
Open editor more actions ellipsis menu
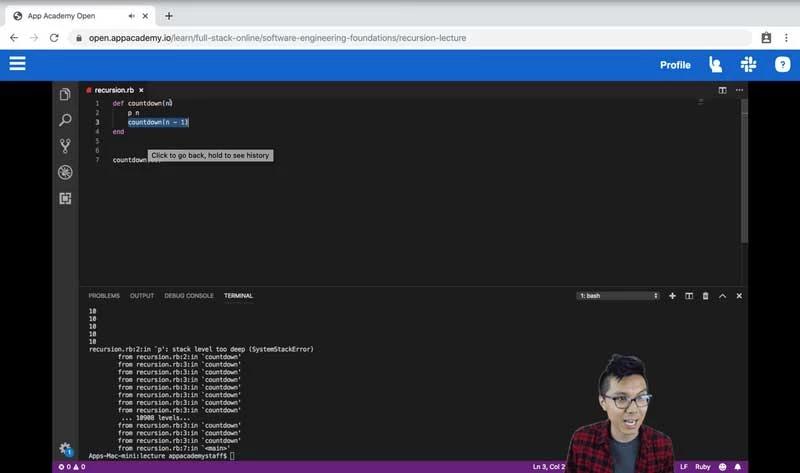[x=739, y=90]
